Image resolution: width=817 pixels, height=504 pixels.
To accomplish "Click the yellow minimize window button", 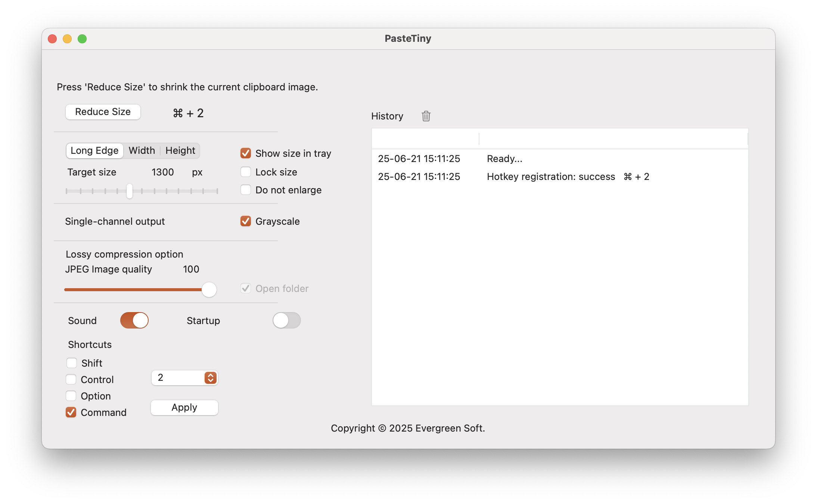I will (x=67, y=39).
